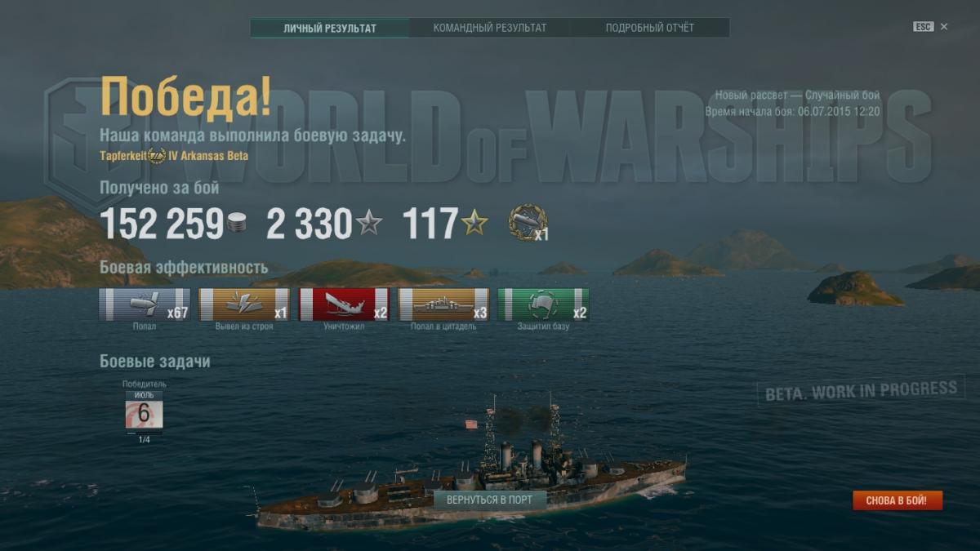Click the IV Arkansas Beta ship name
Image resolution: width=980 pixels, height=551 pixels.
[208, 155]
